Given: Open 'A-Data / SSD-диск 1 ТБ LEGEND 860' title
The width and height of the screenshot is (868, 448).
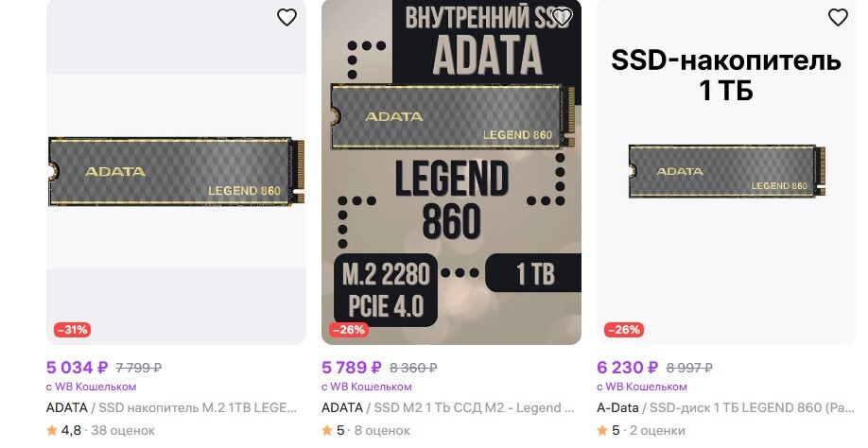Looking at the screenshot, I should (723, 408).
